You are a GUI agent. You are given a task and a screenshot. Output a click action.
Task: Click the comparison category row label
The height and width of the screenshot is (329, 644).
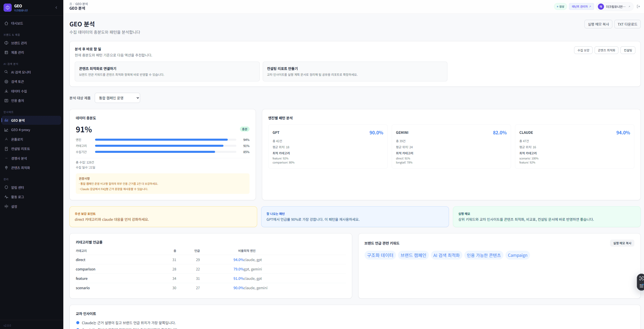[x=86, y=269]
